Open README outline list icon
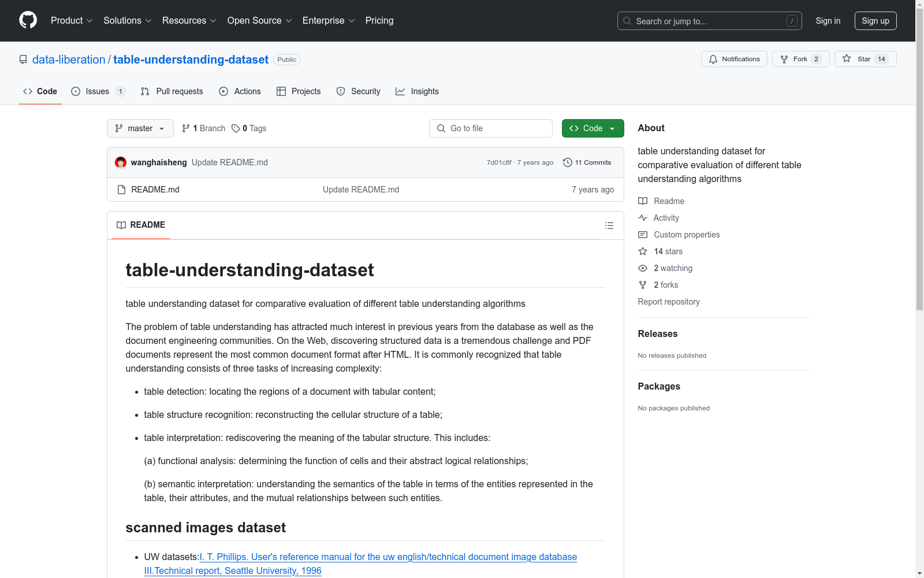The height and width of the screenshot is (578, 924). tap(609, 225)
